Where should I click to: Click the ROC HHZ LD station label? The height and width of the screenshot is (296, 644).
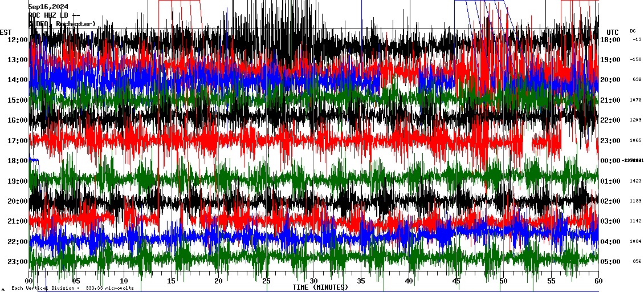(x=54, y=15)
